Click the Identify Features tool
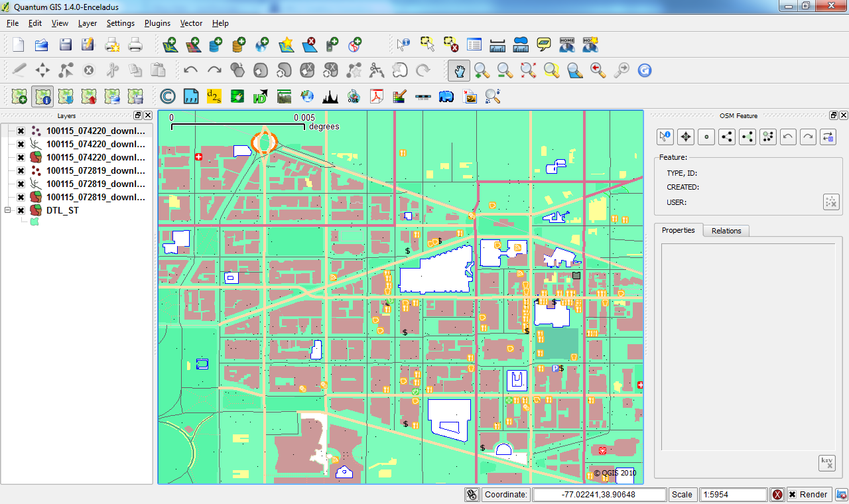This screenshot has width=849, height=504. pyautogui.click(x=403, y=44)
